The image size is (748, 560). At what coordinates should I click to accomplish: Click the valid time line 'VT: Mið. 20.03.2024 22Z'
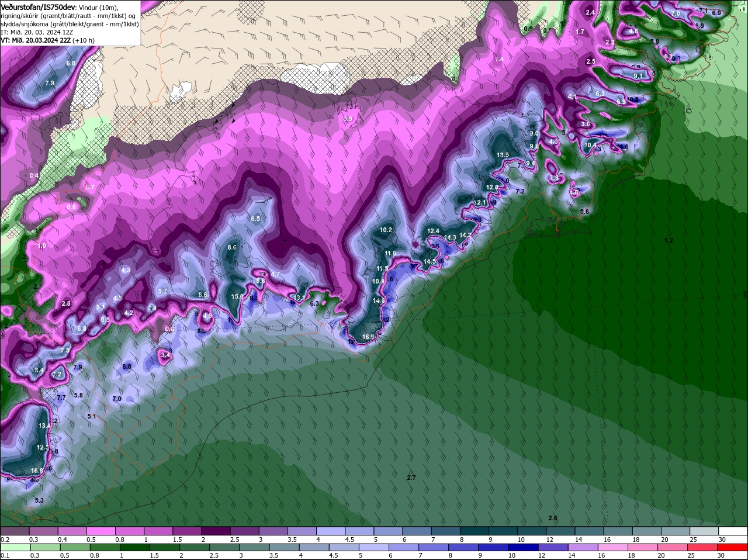click(x=36, y=40)
